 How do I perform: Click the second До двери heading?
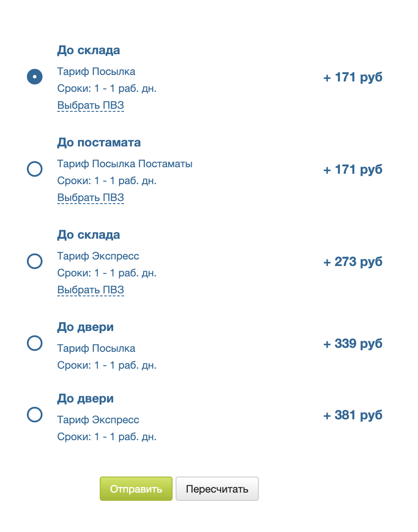pos(85,399)
